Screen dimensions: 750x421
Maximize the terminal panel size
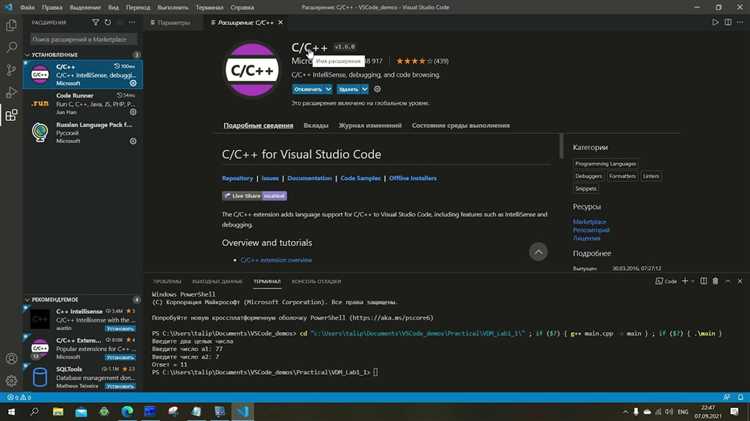(728, 281)
